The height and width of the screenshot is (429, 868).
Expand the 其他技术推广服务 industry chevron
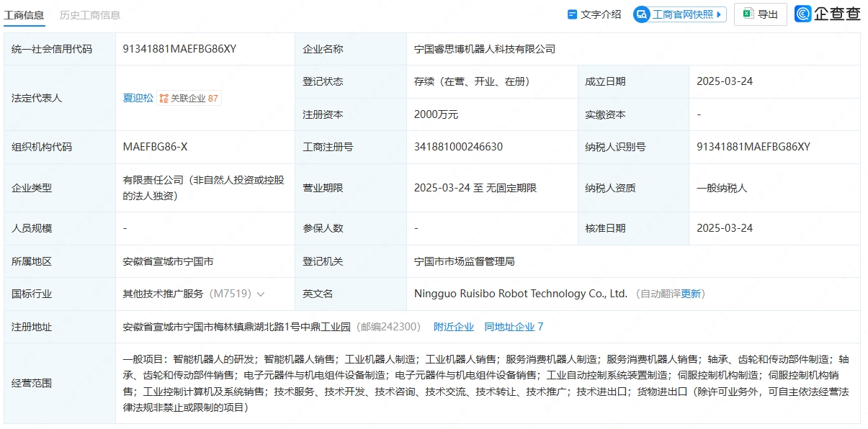pyautogui.click(x=260, y=294)
